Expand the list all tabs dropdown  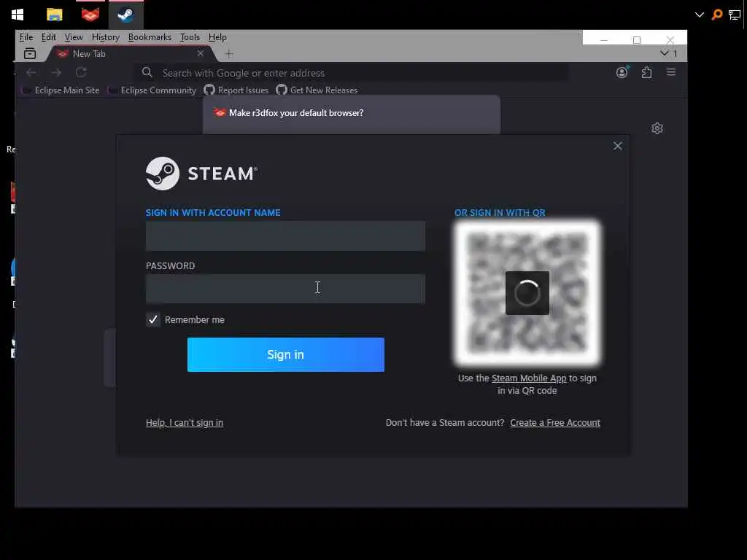tap(664, 53)
